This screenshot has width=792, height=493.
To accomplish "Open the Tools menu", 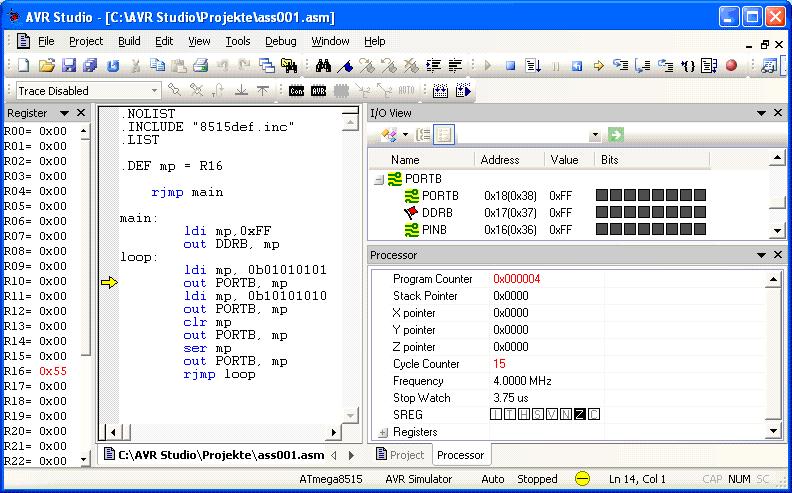I will point(238,41).
